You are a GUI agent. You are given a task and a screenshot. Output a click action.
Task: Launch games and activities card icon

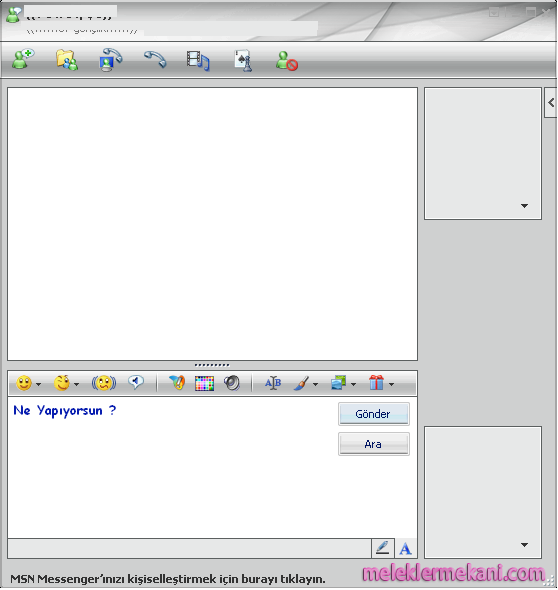[x=243, y=60]
